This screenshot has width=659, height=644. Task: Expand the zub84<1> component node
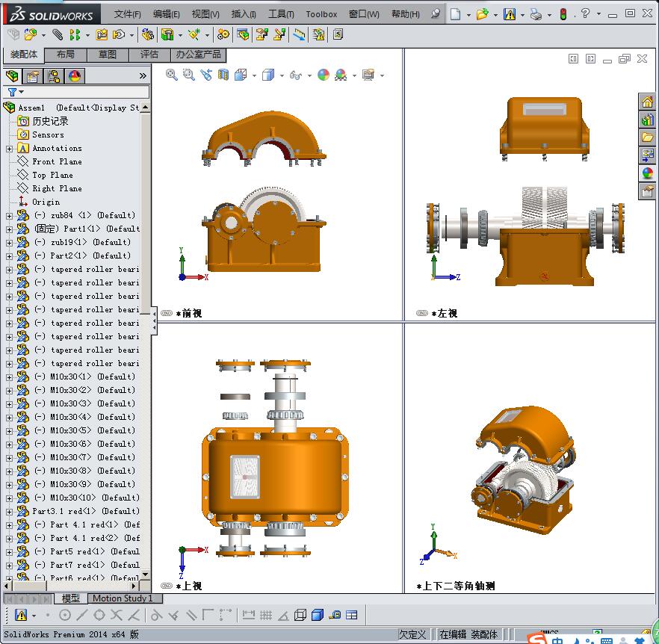coord(9,216)
